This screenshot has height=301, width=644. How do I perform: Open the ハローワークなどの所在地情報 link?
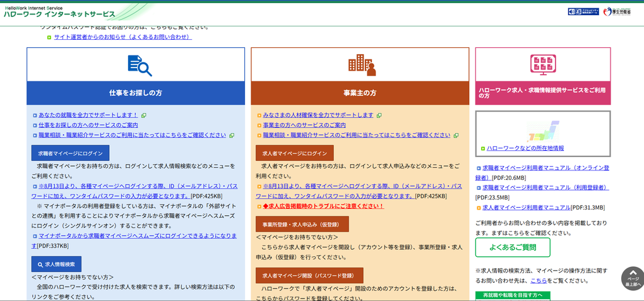point(525,148)
